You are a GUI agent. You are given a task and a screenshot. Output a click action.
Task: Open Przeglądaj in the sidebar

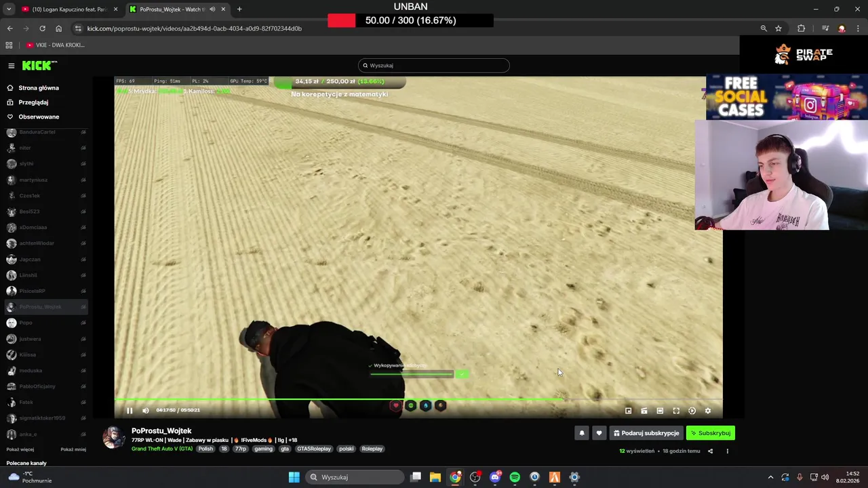[x=33, y=102]
